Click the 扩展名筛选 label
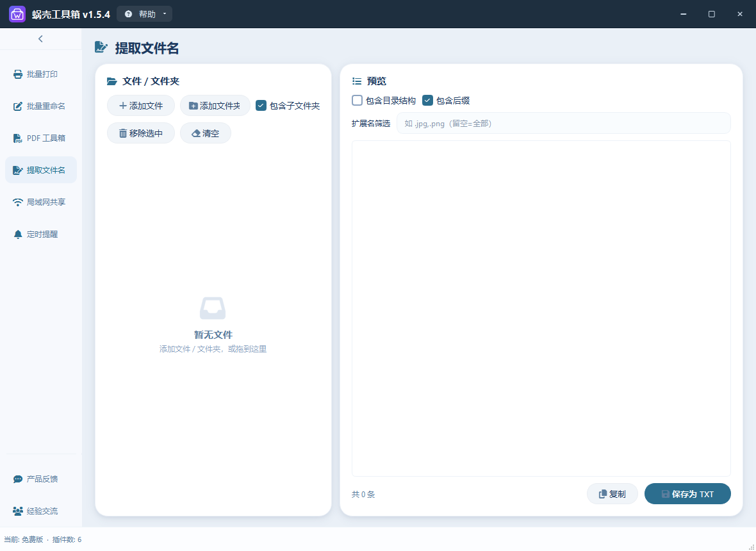 coord(371,124)
